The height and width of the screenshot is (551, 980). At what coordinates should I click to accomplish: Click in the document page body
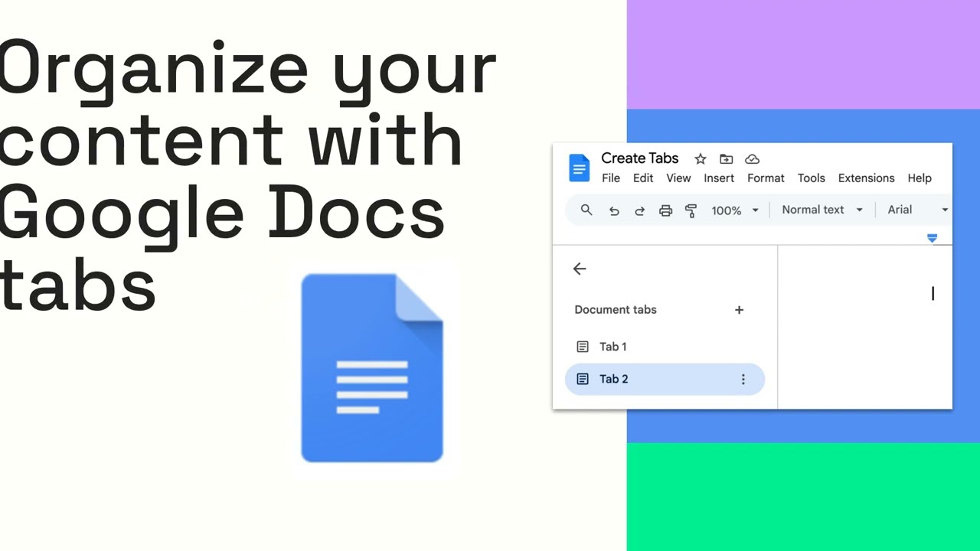pyautogui.click(x=865, y=328)
